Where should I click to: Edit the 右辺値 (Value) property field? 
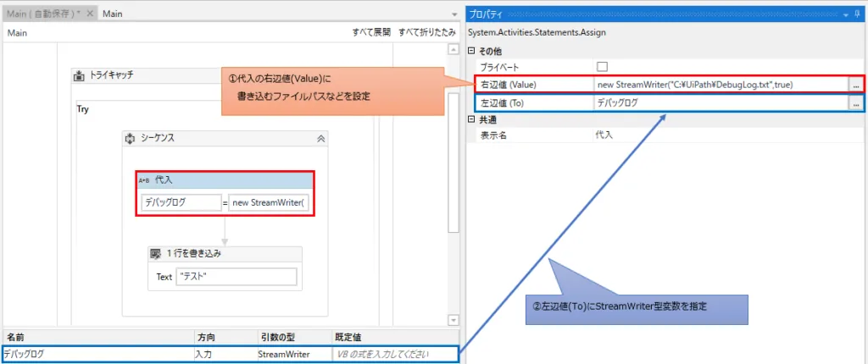coord(721,85)
